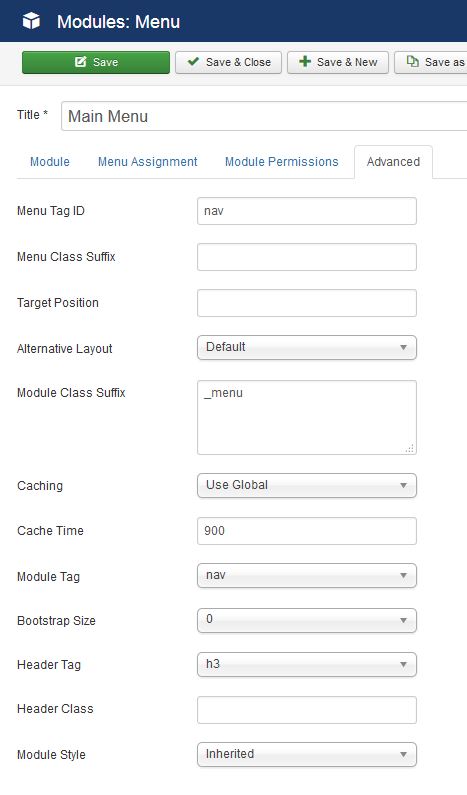Click the Save edit icon
The width and height of the screenshot is (467, 795).
click(x=81, y=62)
